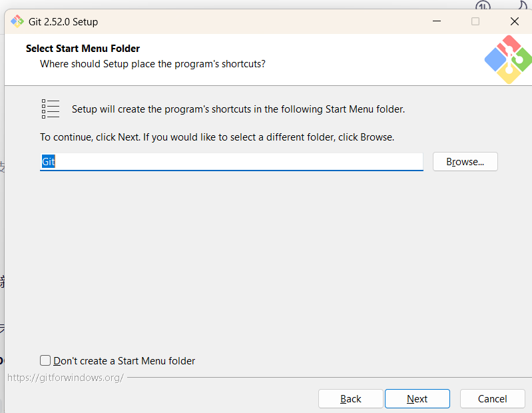Open the Browse... folder dialog
Image resolution: width=532 pixels, height=413 pixels.
pos(465,162)
